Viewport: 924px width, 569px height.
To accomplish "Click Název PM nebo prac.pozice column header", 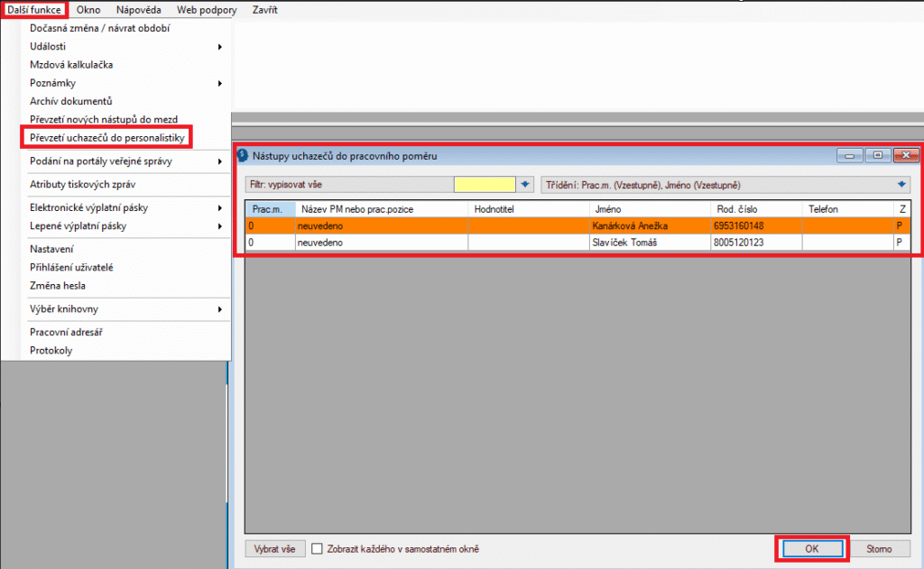I will click(x=382, y=210).
